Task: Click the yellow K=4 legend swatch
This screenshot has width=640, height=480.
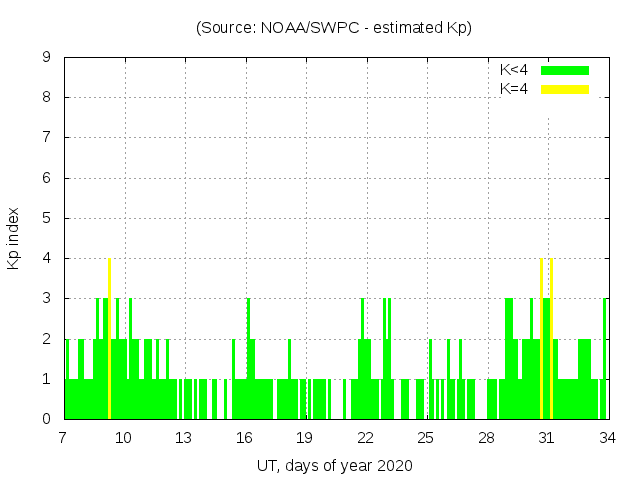Action: [565, 89]
